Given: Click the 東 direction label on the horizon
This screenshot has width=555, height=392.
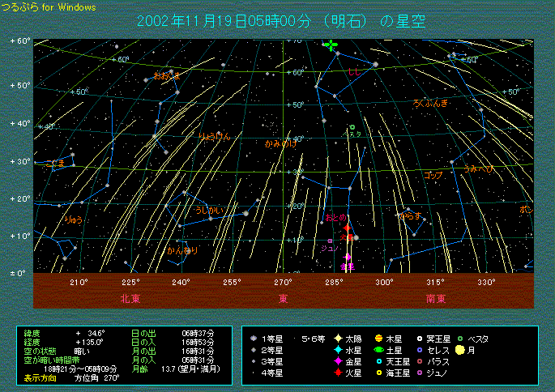Looking at the screenshot, I should (x=284, y=298).
